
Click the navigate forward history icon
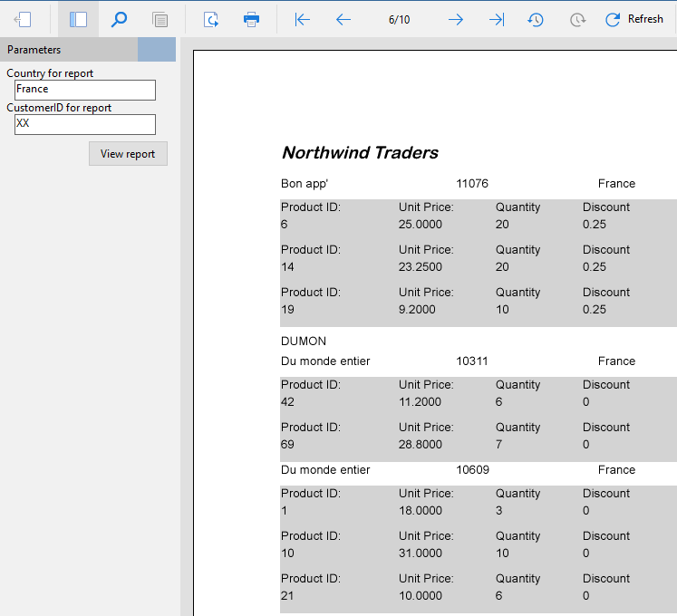(577, 19)
